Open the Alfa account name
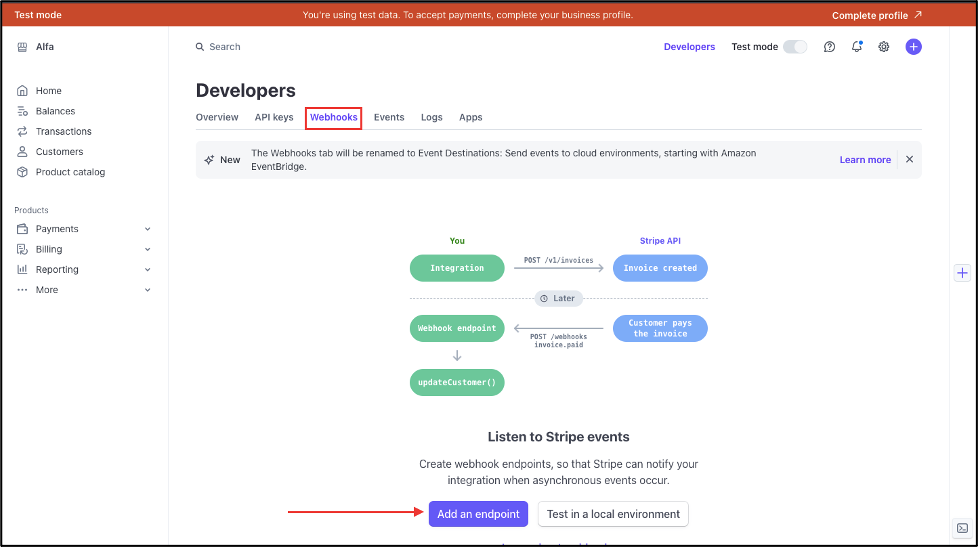 [x=45, y=47]
